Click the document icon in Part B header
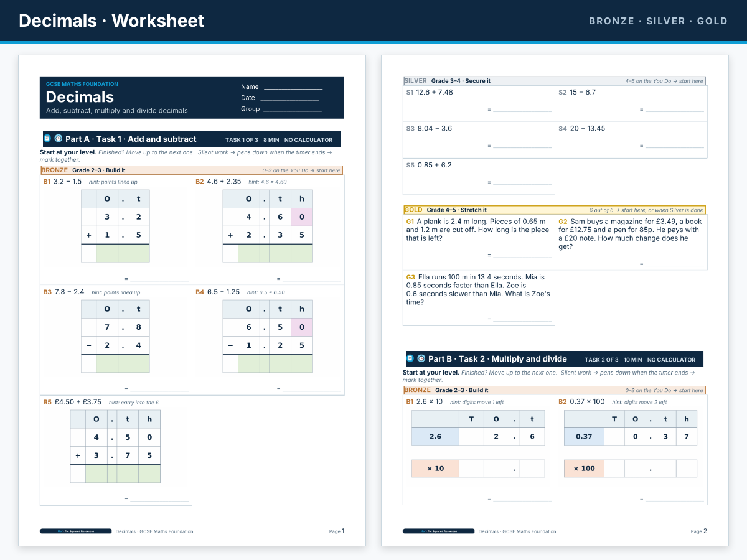Viewport: 747px width, 560px height. pyautogui.click(x=411, y=358)
